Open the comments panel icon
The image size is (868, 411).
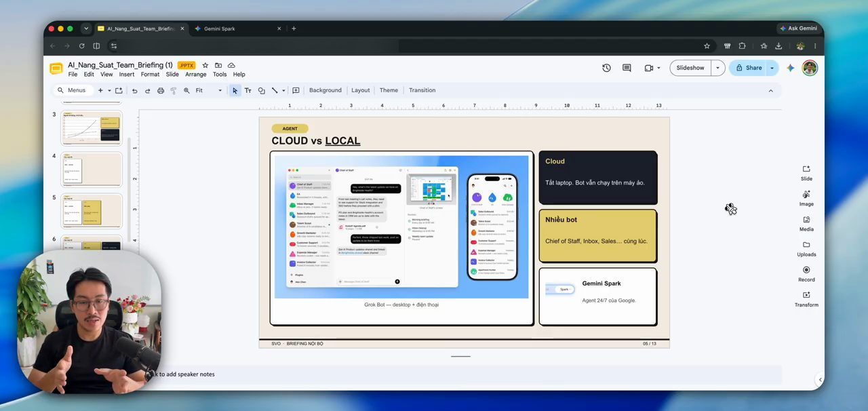click(x=627, y=68)
